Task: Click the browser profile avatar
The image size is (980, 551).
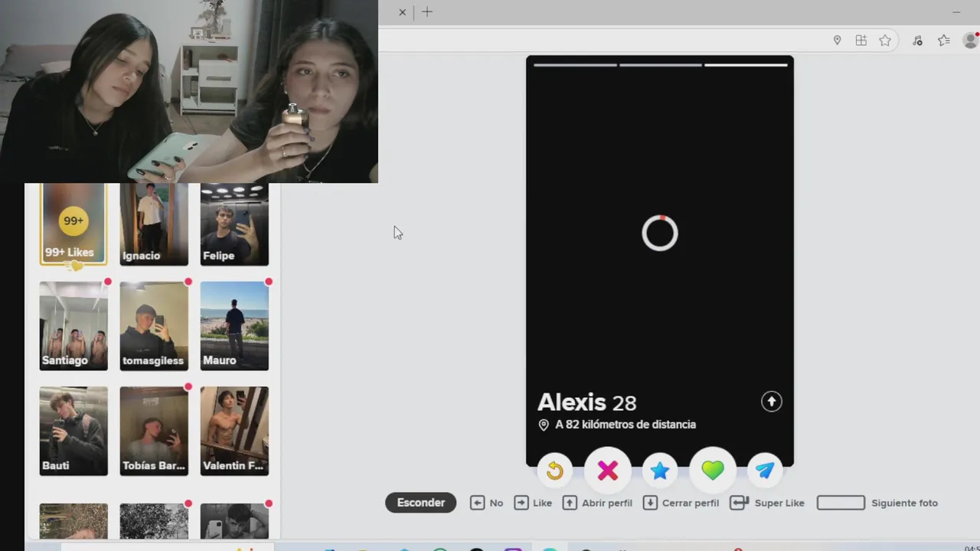Action: pyautogui.click(x=971, y=41)
